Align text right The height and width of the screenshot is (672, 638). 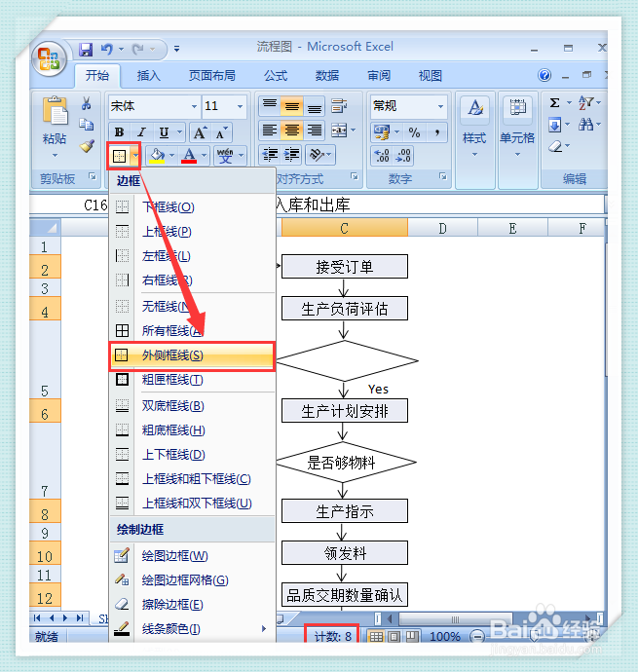pyautogui.click(x=315, y=131)
